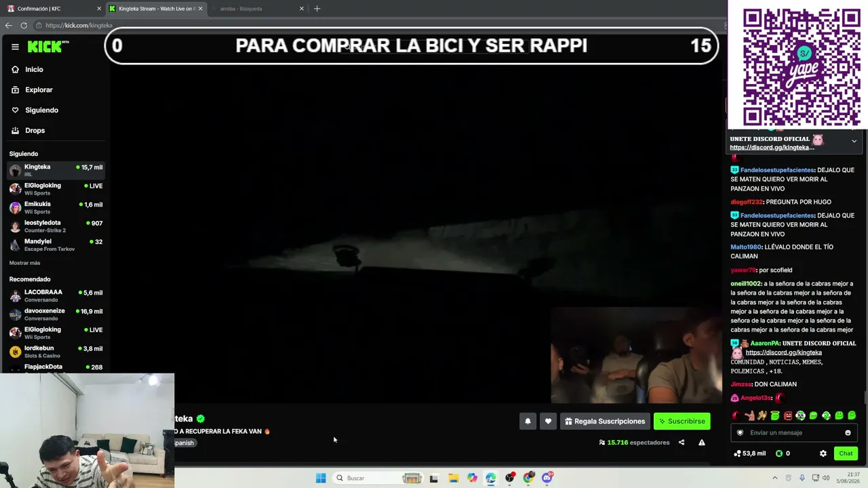Open Emikukis channel from followed list
Screen dimensions: 868x488
[56, 207]
